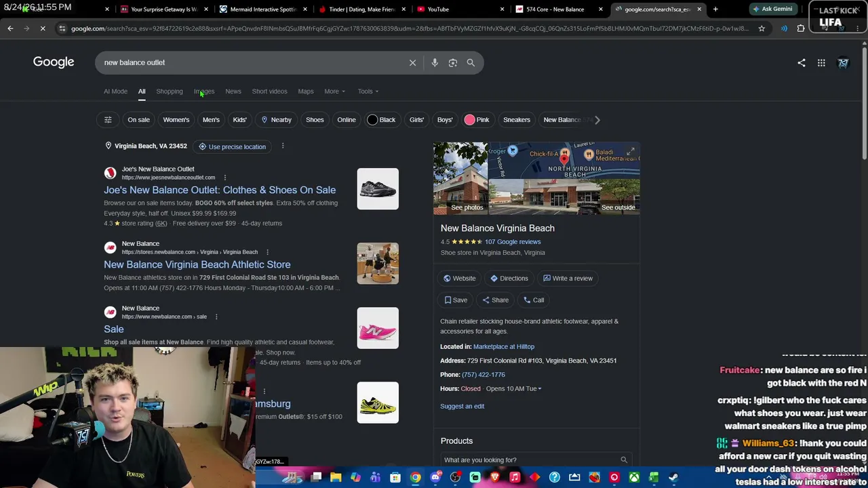This screenshot has width=868, height=488.
Task: Filter by the Pink color chip
Action: tap(477, 120)
